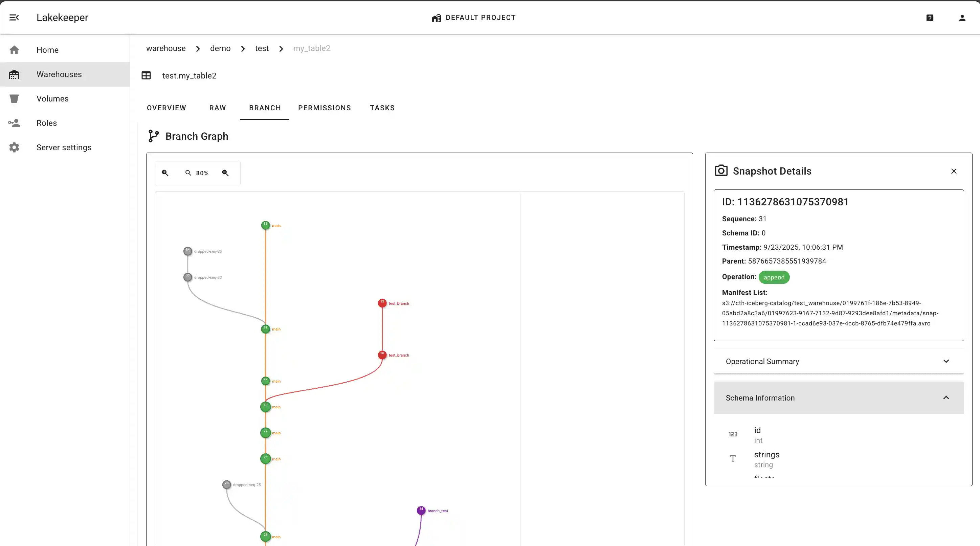Open the help question mark icon
This screenshot has height=546, width=980.
tap(930, 18)
